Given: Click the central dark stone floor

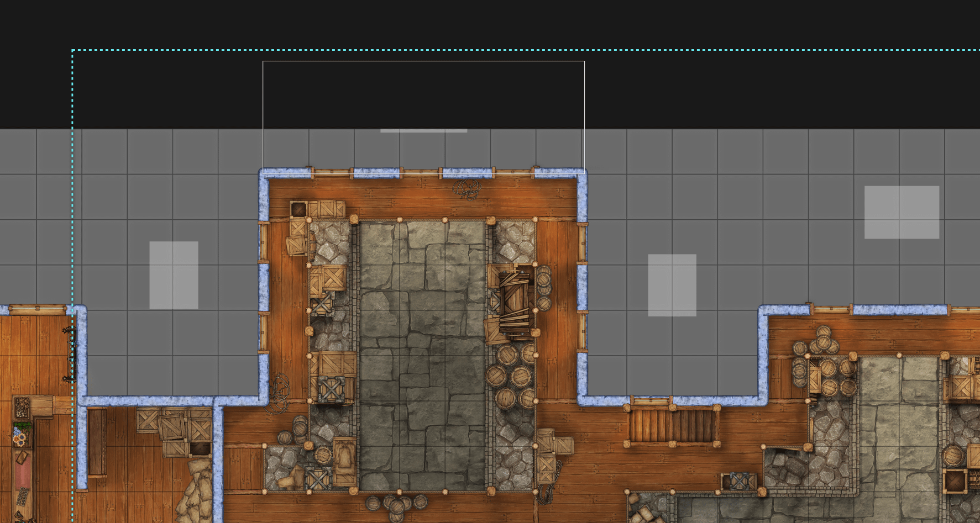Looking at the screenshot, I should coord(422,353).
